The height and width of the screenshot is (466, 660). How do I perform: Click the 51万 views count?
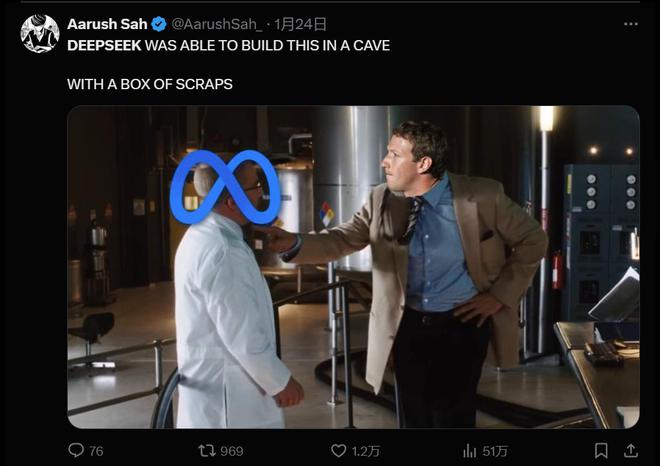(x=495, y=451)
